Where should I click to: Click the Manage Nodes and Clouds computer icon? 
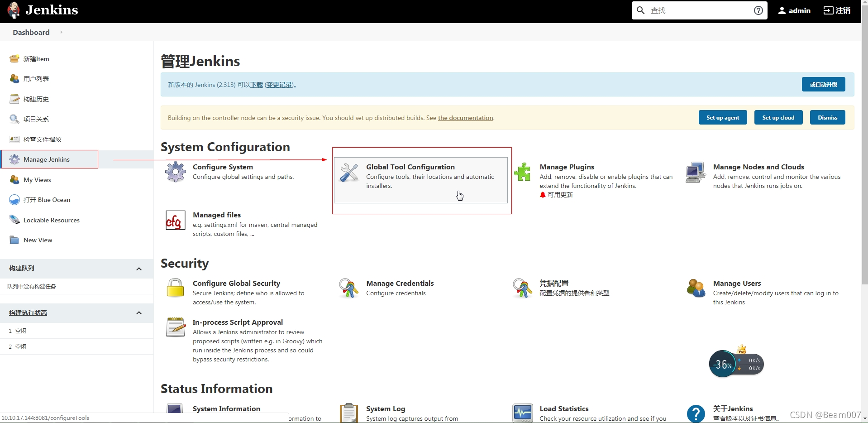point(696,172)
